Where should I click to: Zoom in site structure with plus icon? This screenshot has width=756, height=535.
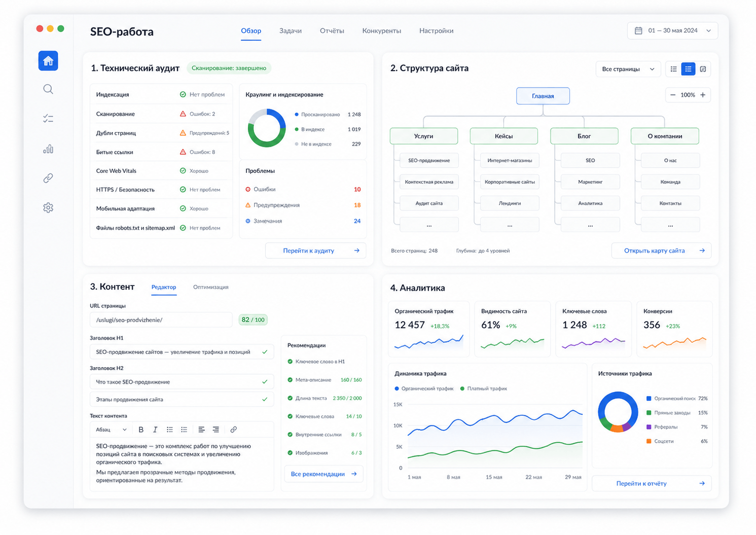point(703,95)
